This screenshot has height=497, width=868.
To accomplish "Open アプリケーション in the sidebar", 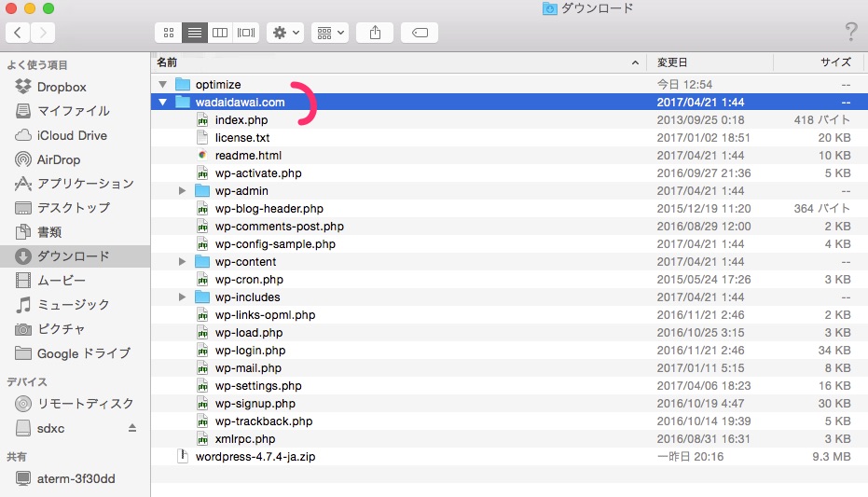I will tap(75, 184).
